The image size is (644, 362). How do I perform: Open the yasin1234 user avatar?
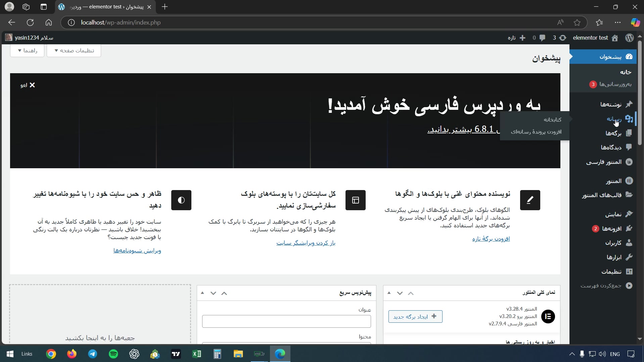point(9,38)
